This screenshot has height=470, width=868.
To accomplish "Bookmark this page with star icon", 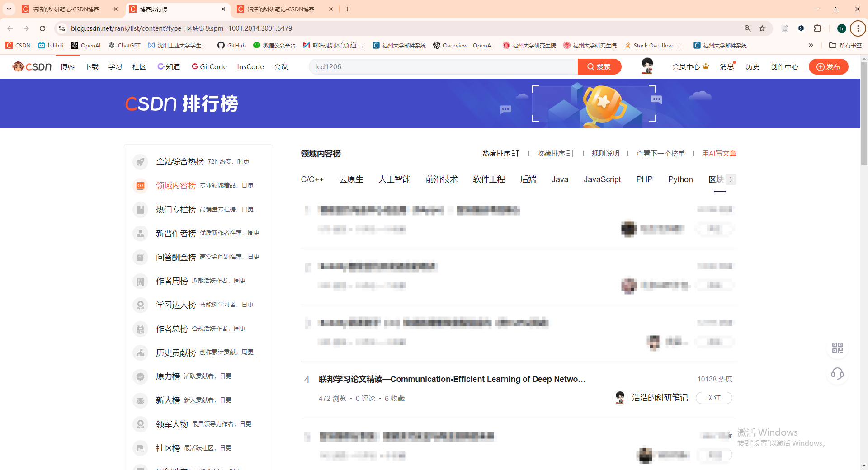I will (x=762, y=28).
